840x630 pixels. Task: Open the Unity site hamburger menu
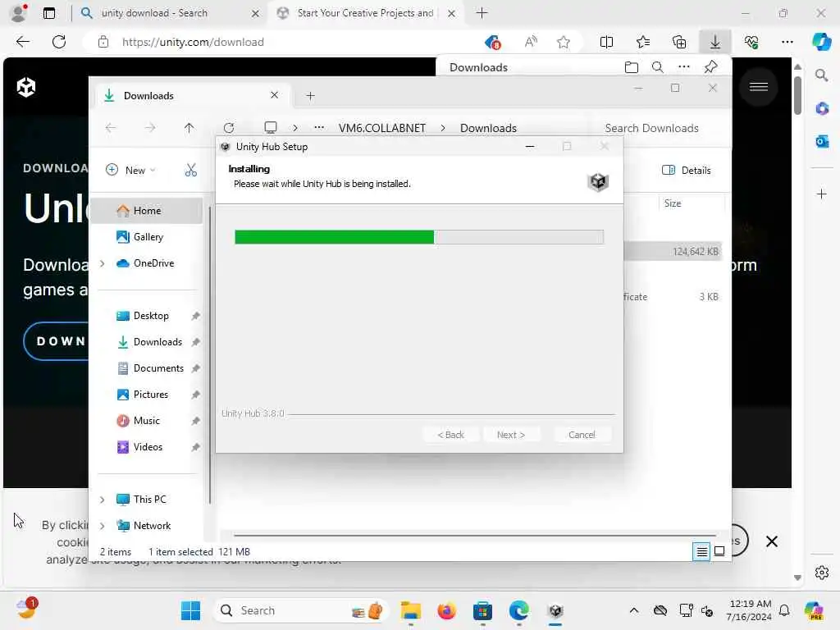pos(759,87)
